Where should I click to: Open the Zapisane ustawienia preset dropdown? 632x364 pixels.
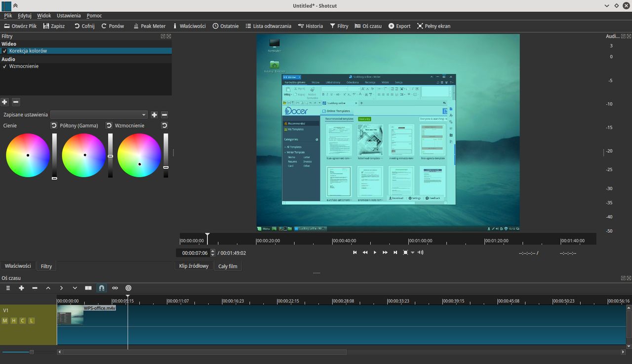tap(99, 115)
